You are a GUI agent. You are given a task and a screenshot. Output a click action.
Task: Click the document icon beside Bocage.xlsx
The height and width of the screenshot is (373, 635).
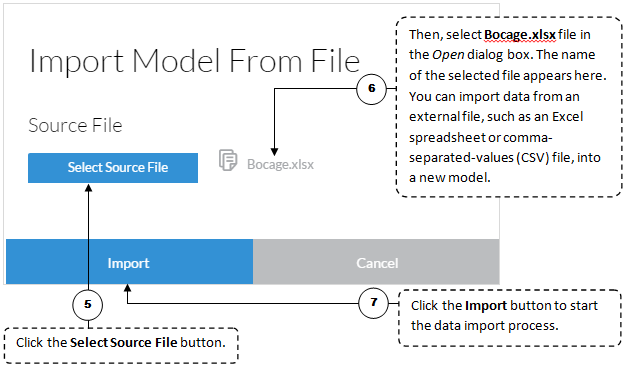(228, 160)
